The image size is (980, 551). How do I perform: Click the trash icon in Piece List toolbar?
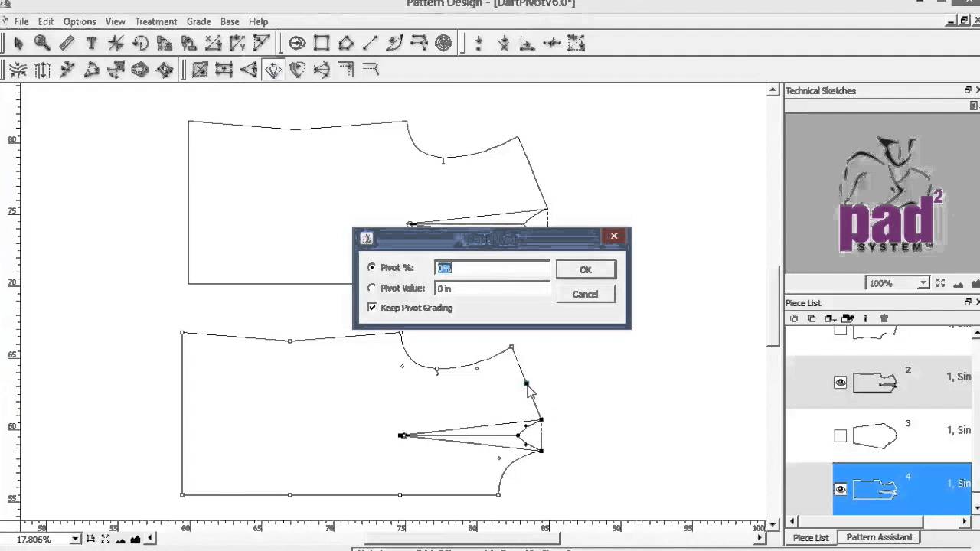click(884, 318)
